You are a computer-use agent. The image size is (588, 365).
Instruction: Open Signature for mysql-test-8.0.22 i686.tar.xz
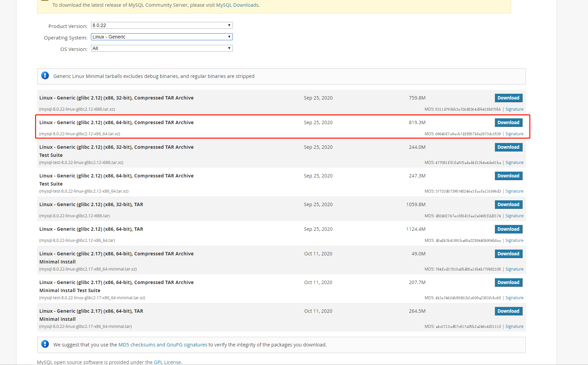[x=514, y=163]
